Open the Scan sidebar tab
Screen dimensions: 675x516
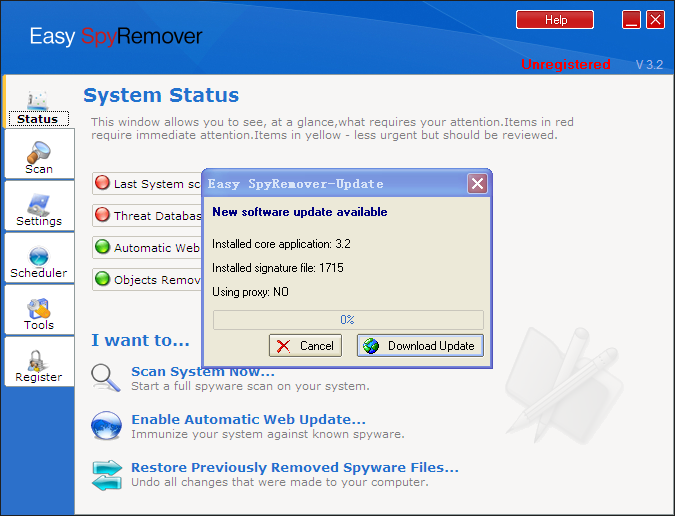[x=39, y=155]
